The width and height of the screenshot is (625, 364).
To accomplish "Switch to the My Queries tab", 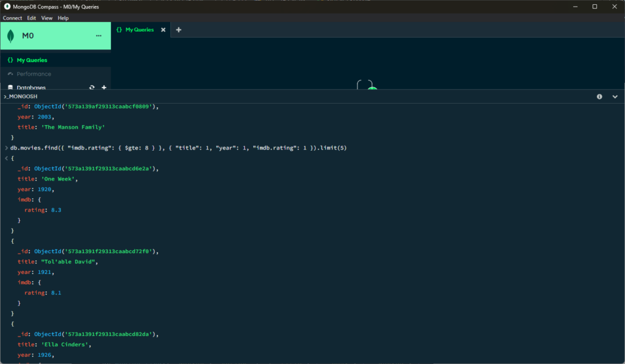I will point(140,30).
